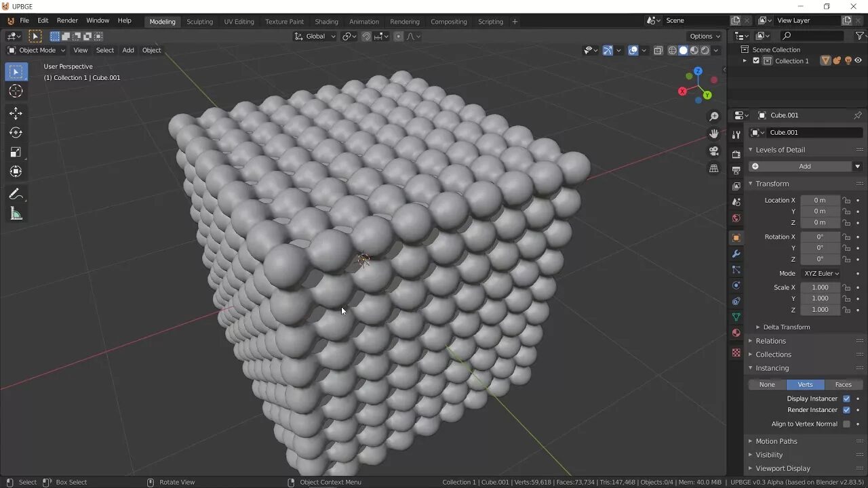Switch to Wireframe viewport shading
The width and height of the screenshot is (868, 488).
[672, 50]
